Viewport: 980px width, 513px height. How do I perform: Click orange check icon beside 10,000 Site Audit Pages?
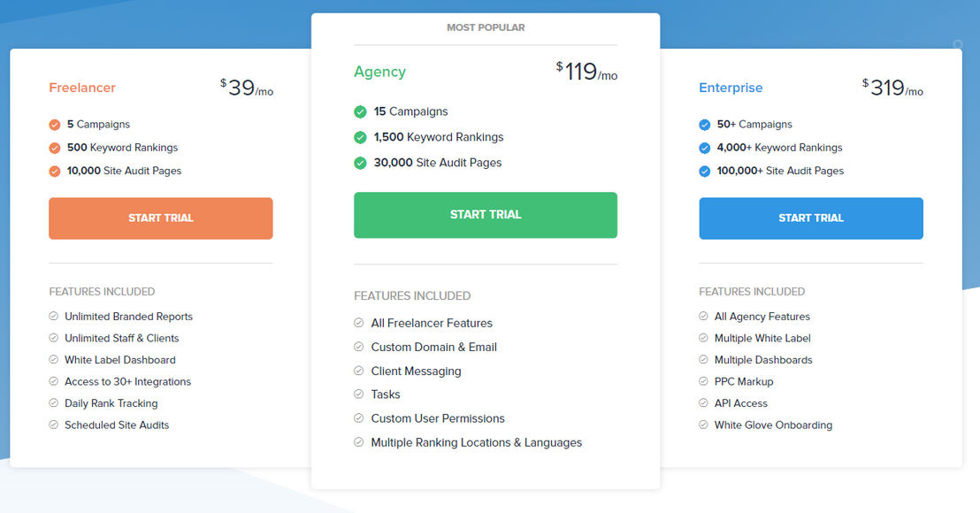[55, 172]
